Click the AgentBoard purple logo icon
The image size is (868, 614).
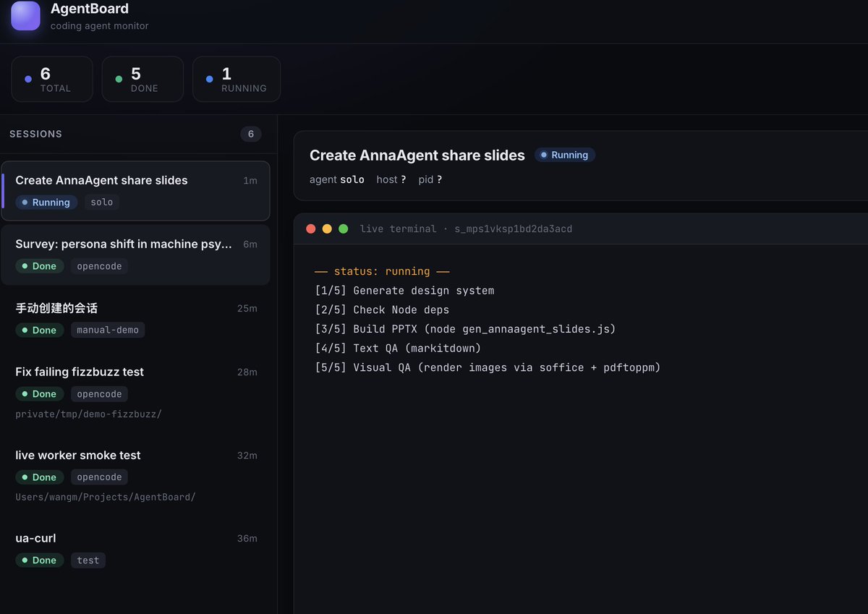tap(25, 15)
